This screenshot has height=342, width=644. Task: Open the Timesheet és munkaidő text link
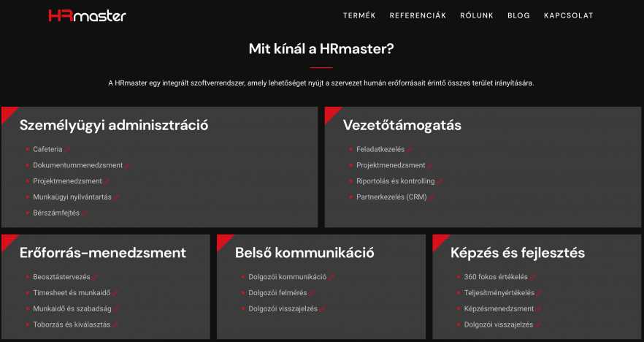point(72,292)
